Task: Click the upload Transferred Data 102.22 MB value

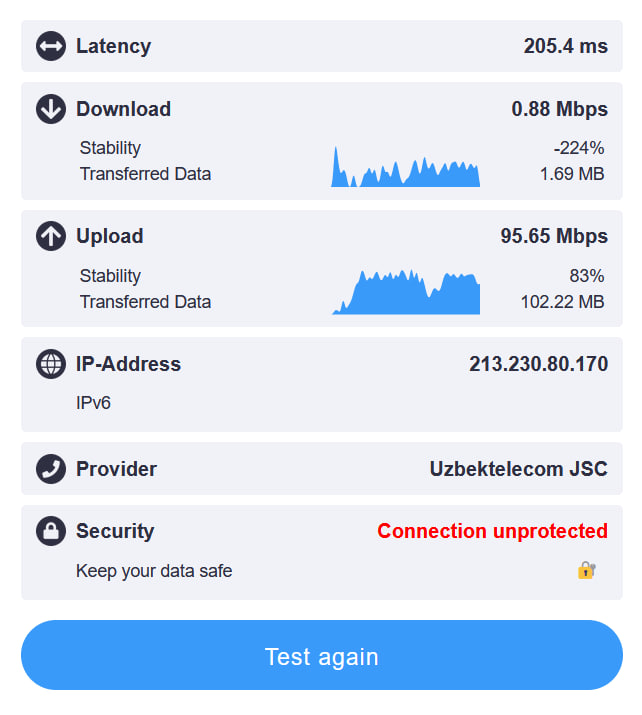Action: [x=562, y=301]
